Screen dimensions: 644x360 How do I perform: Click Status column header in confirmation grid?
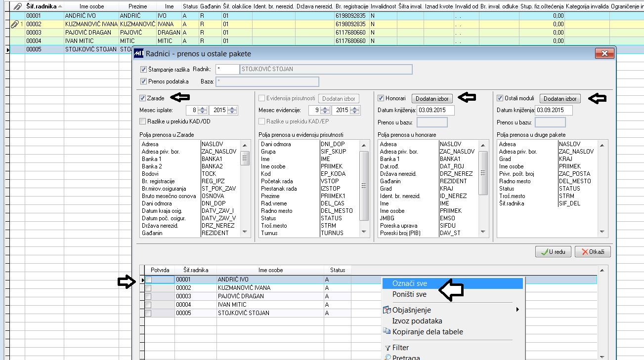click(338, 270)
